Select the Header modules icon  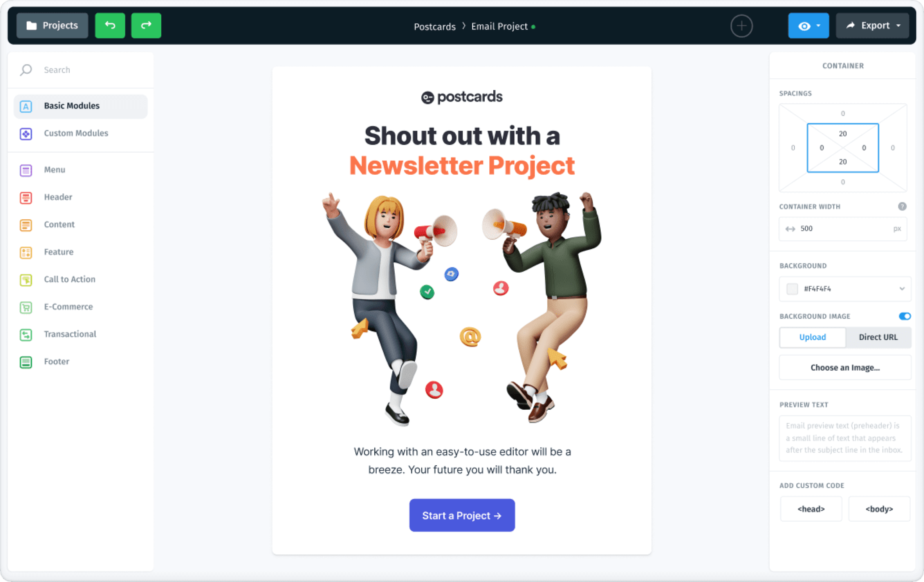[26, 197]
